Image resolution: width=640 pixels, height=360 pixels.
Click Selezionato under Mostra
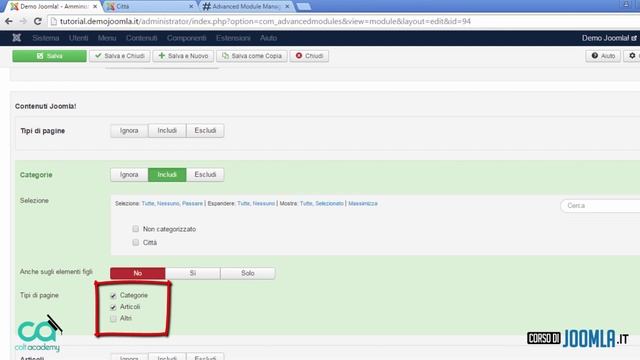[x=329, y=203]
